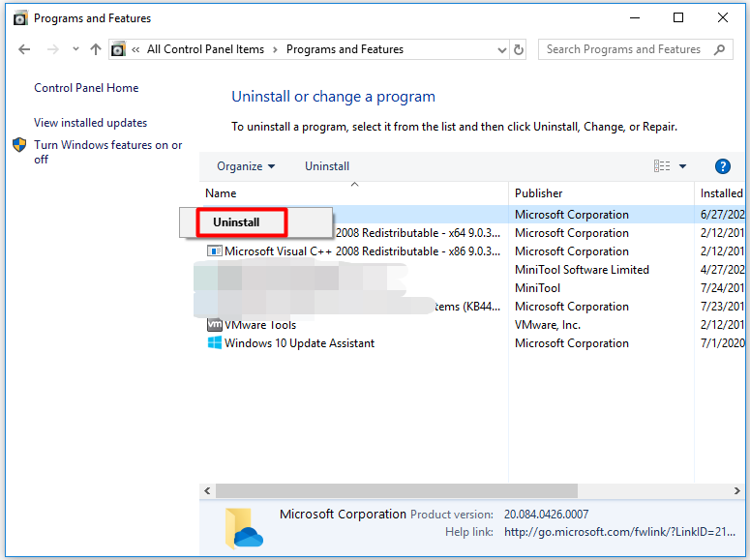This screenshot has width=750, height=560.
Task: Click the Back navigation arrow
Action: [x=25, y=49]
